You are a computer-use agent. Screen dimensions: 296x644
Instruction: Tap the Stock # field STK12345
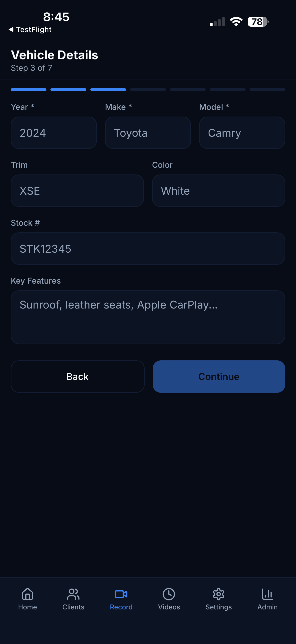tap(148, 249)
